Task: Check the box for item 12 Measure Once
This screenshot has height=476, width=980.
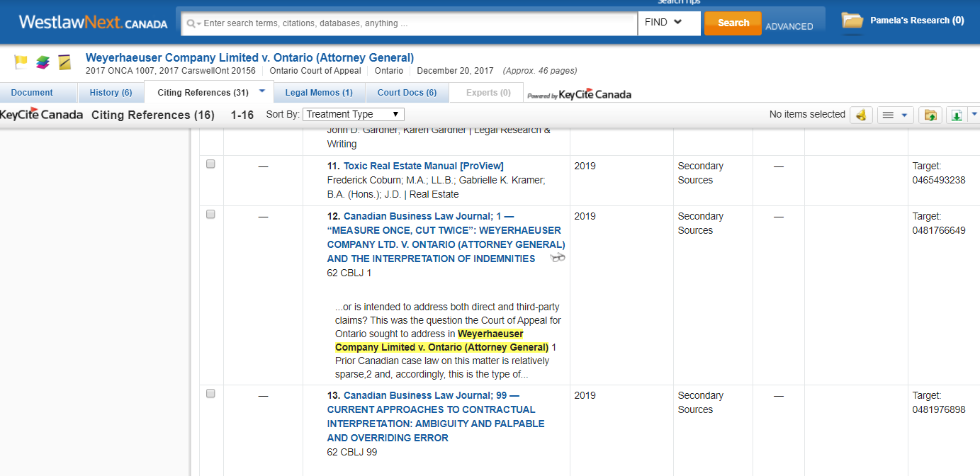Action: click(x=210, y=214)
